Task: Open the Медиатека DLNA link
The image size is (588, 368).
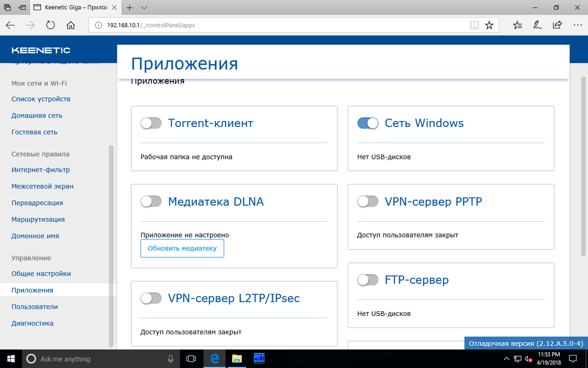Action: pos(216,201)
